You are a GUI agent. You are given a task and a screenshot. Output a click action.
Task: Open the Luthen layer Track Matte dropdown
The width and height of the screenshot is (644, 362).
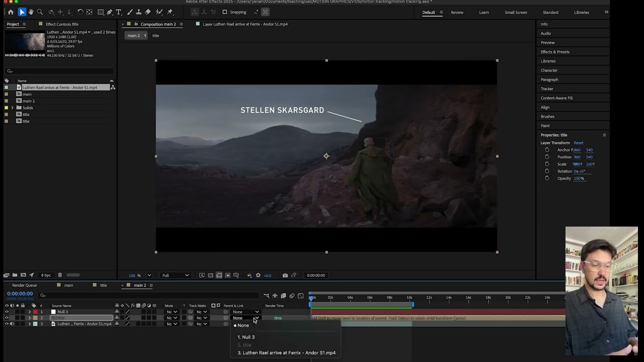point(201,324)
